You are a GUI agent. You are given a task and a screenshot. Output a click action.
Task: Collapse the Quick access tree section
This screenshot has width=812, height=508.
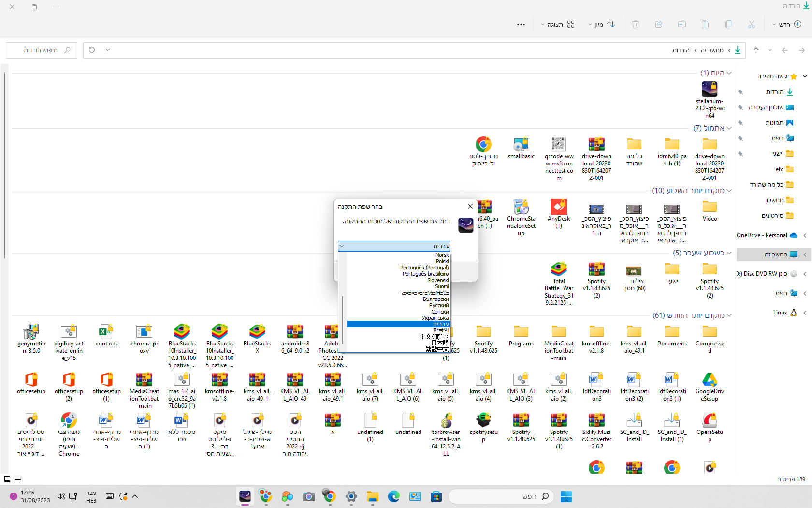(805, 76)
